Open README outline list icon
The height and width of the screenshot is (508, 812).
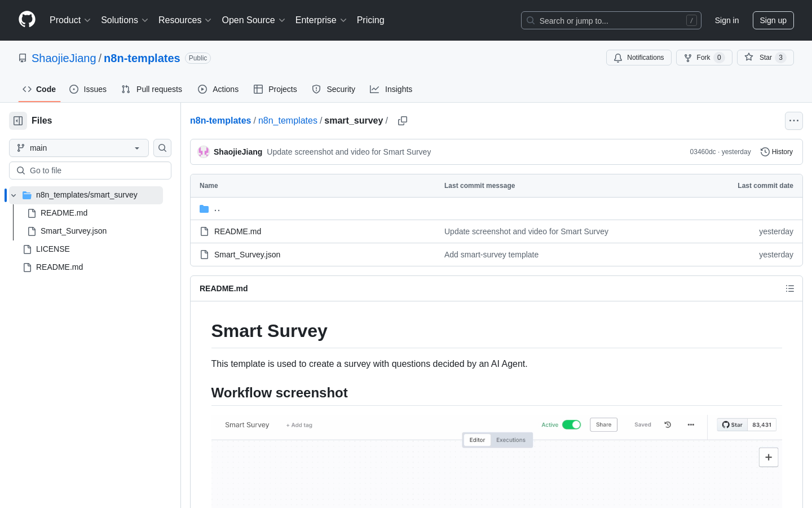tap(790, 288)
